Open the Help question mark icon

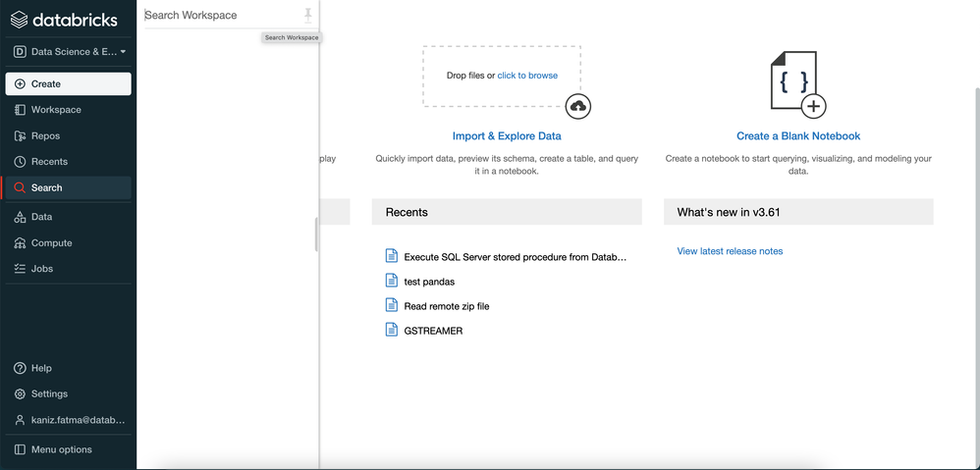click(20, 369)
